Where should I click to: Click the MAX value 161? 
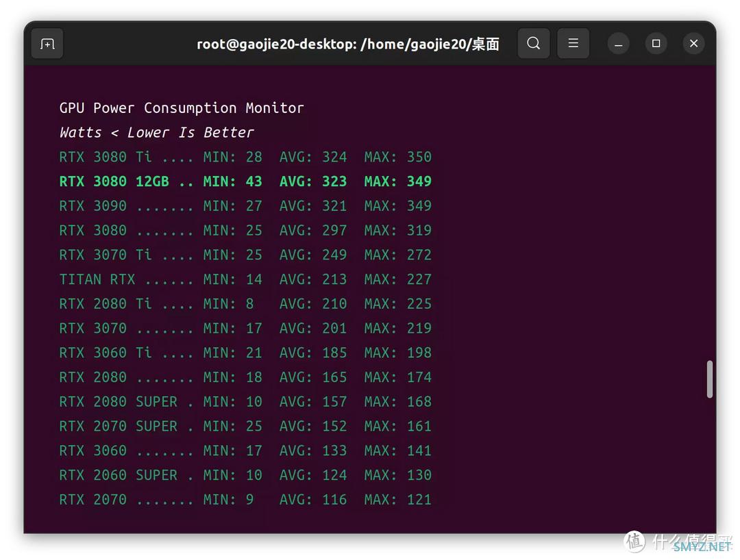(x=419, y=427)
